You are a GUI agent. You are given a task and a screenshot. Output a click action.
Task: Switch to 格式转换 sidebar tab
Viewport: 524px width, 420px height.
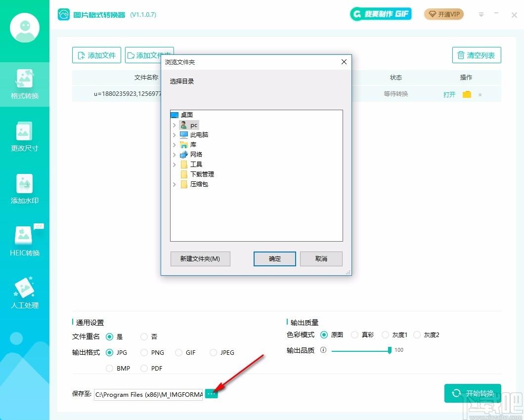point(25,84)
